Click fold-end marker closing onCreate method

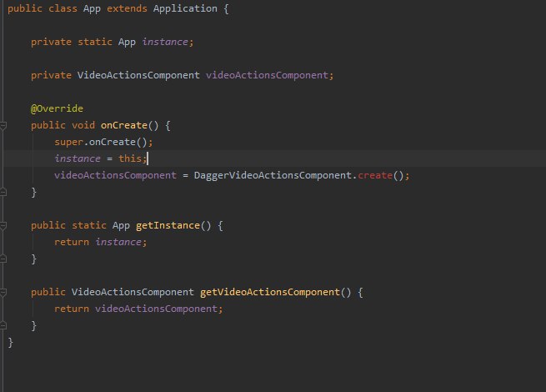(x=3, y=192)
